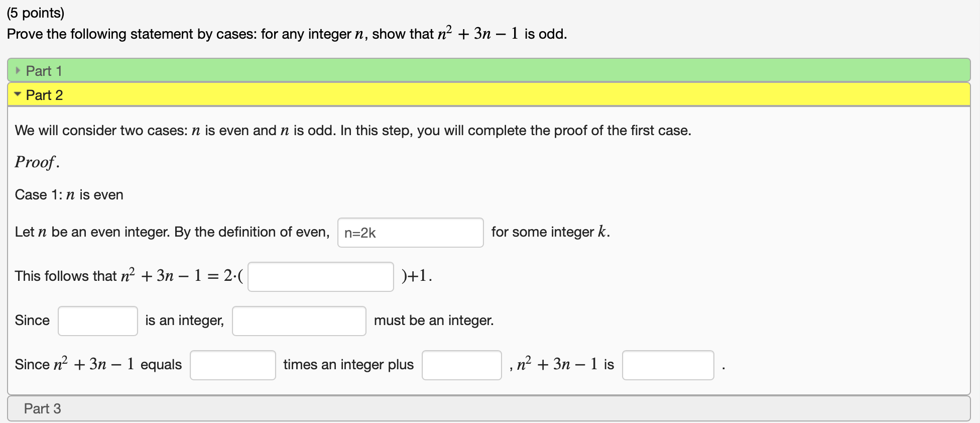Click the first blank in the Since sentence
Image resolution: width=980 pixels, height=423 pixels.
pyautogui.click(x=97, y=321)
